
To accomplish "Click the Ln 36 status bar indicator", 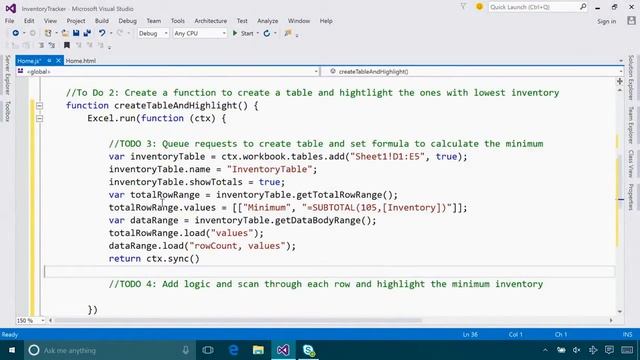I will tap(470, 334).
